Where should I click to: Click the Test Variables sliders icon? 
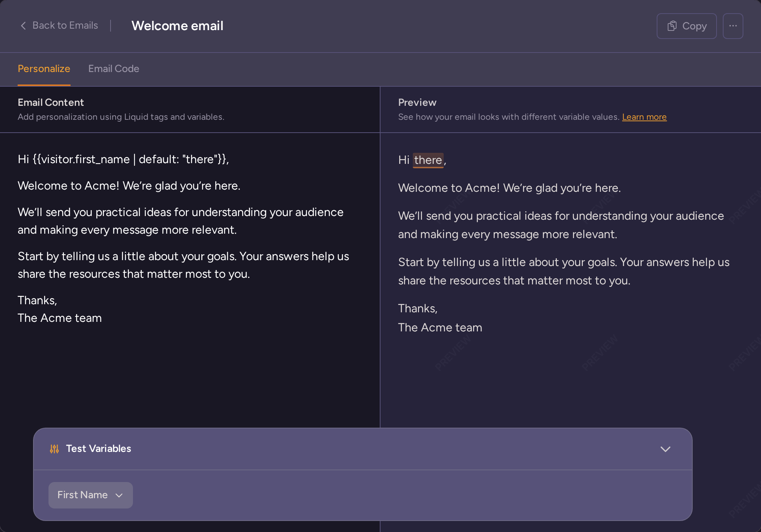pyautogui.click(x=54, y=449)
